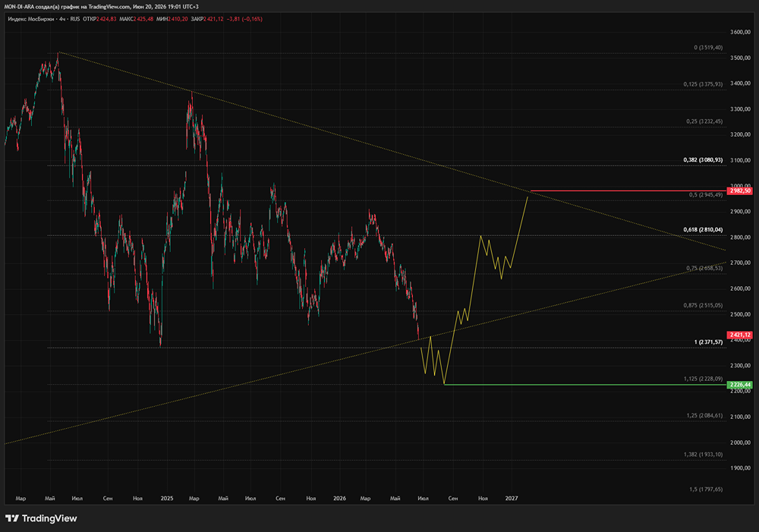Select the green 2226,44 price label

[x=739, y=385]
